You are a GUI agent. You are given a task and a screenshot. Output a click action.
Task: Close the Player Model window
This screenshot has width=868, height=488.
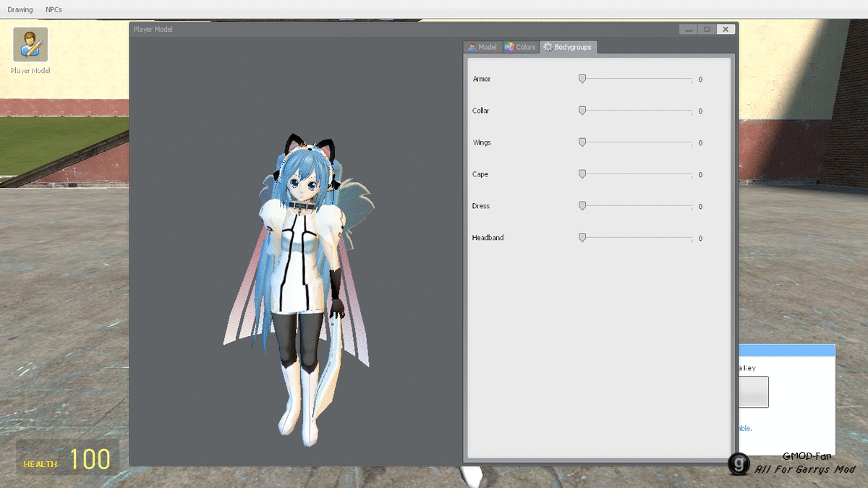point(726,29)
